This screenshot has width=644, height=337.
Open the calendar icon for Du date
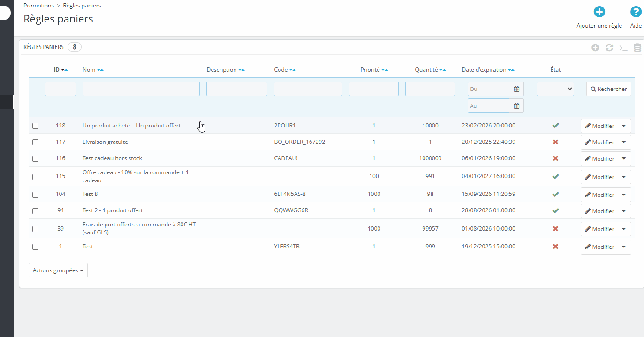click(516, 89)
